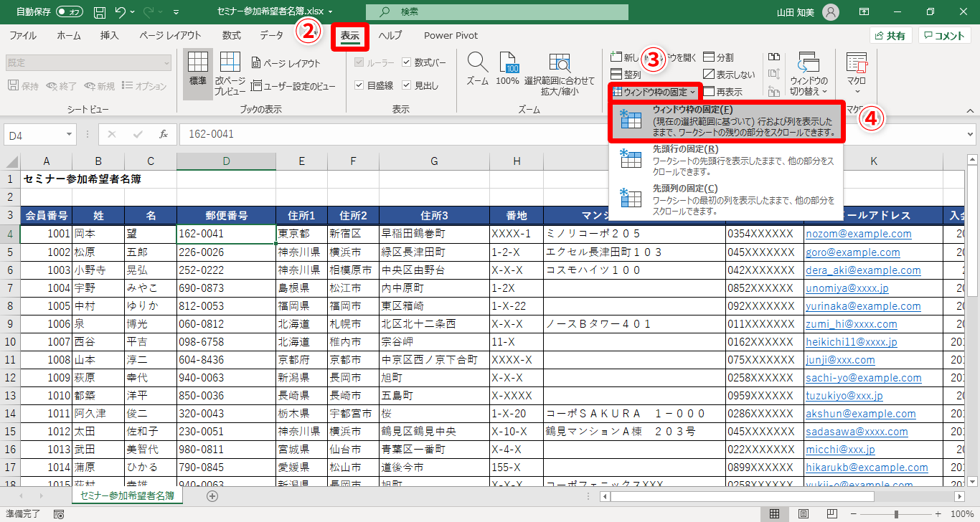Select cell containing 早稲田鶴巻町
Screen dimensions: 980x522
435,234
